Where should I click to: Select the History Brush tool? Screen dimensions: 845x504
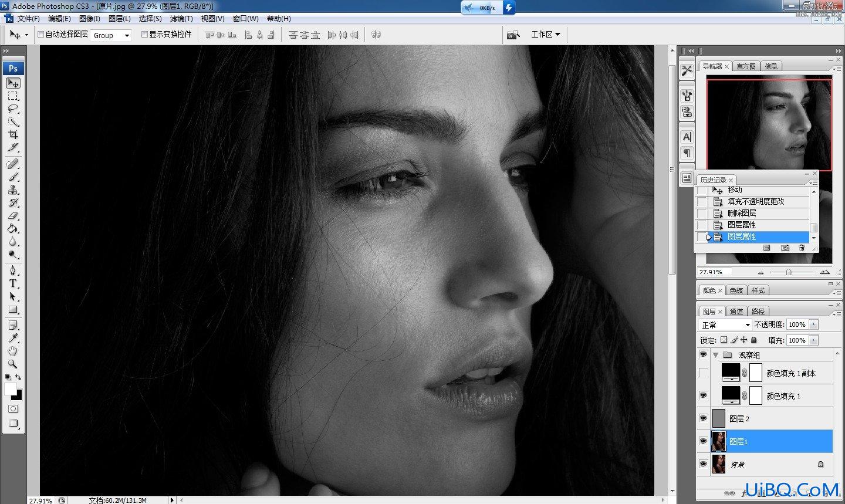point(13,202)
